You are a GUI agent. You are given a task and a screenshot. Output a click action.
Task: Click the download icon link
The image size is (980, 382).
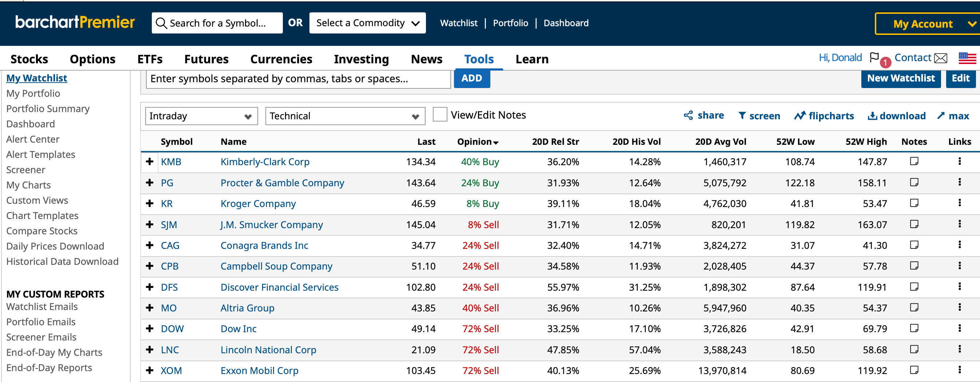point(896,116)
